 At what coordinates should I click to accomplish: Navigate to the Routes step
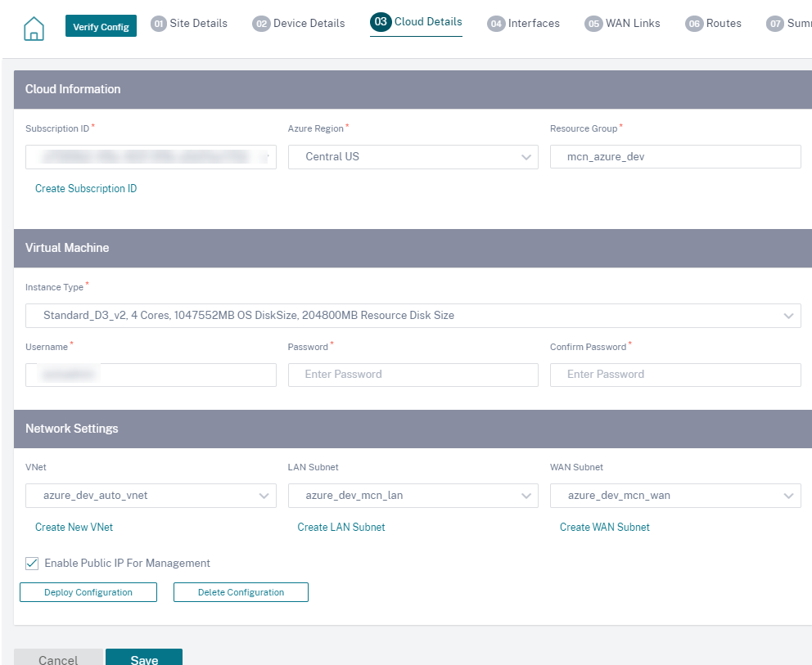(714, 23)
